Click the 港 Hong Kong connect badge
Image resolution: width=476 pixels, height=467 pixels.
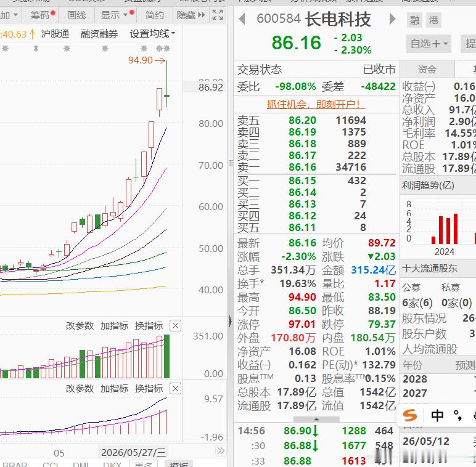433,20
